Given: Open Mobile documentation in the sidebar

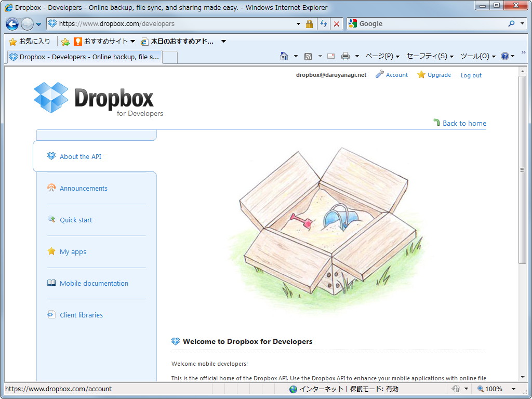Looking at the screenshot, I should point(94,283).
